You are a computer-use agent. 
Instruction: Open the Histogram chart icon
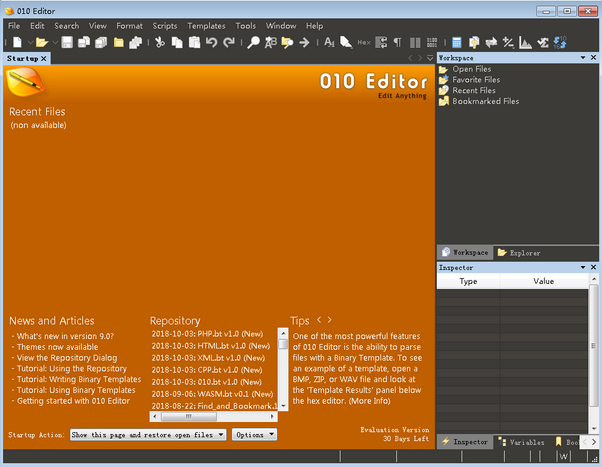click(525, 43)
